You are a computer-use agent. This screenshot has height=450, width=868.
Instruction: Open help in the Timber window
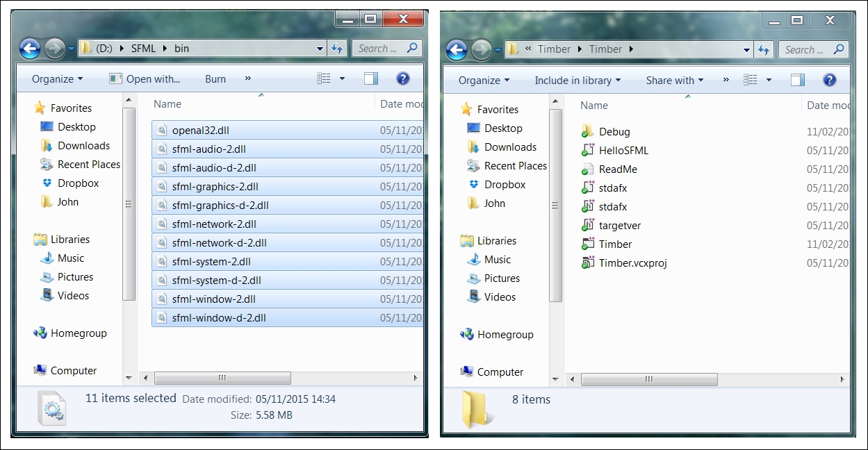pyautogui.click(x=830, y=80)
